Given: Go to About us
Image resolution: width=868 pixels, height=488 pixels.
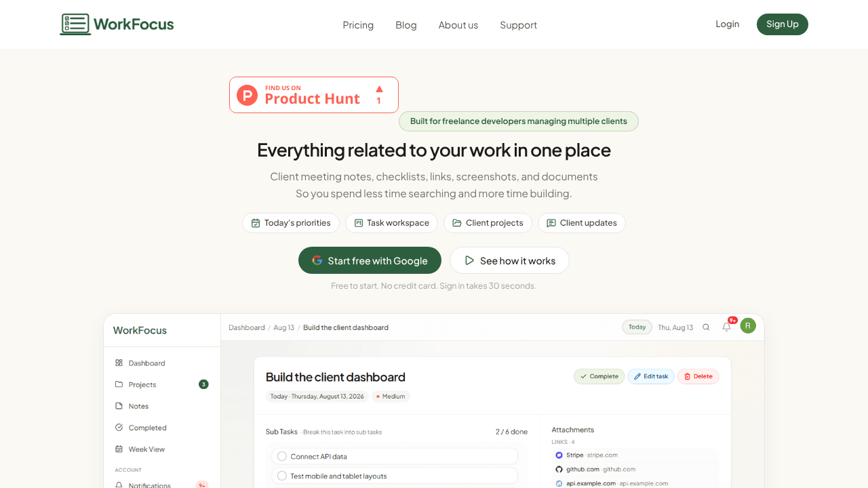Looking at the screenshot, I should pos(458,25).
